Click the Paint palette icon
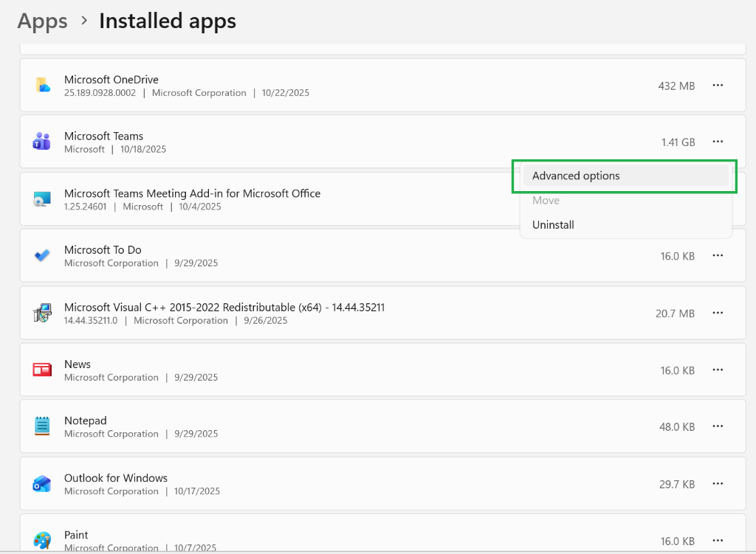 point(42,541)
